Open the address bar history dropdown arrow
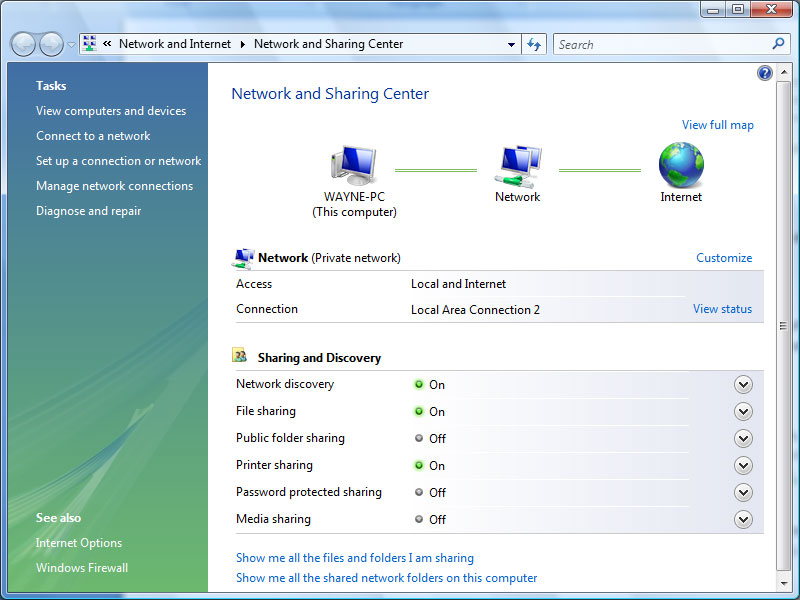Screen dimensions: 800x600 [511, 44]
